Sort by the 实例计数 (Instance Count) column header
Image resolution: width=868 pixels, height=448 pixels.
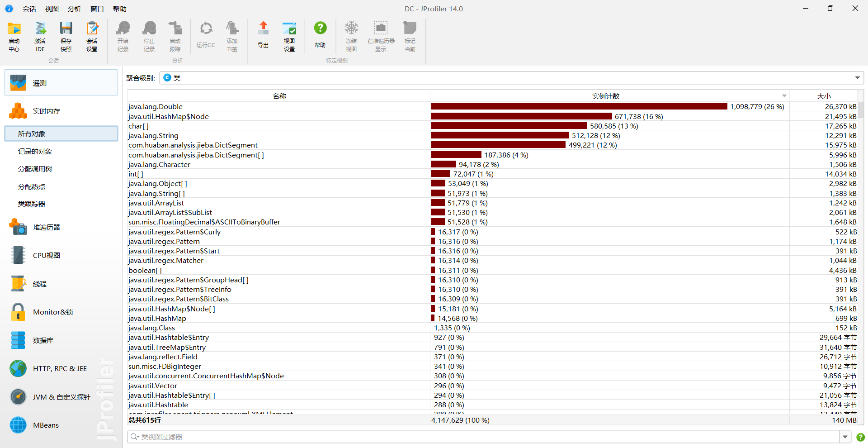610,96
